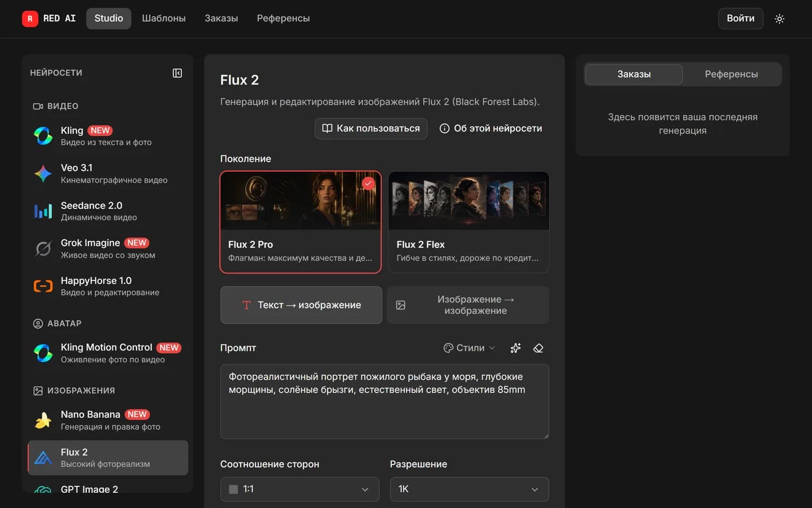This screenshot has width=812, height=508.
Task: Open the Стили styles dropdown
Action: 469,348
